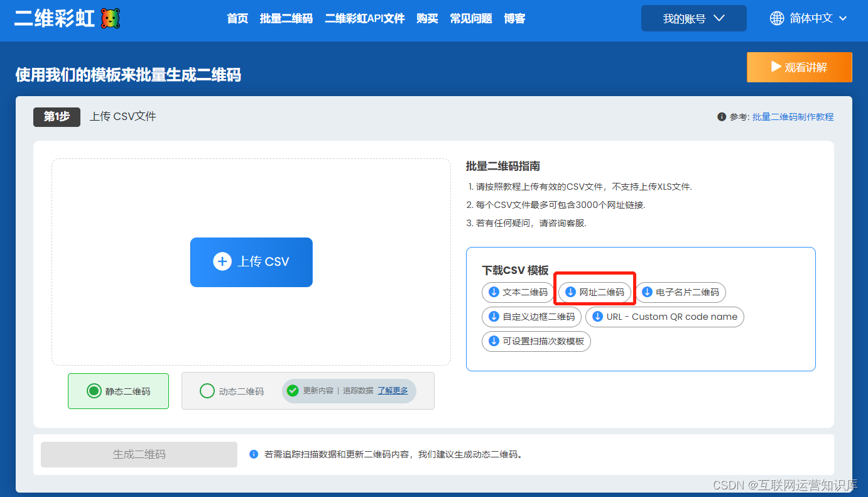Click the plus icon on Upload CSV
This screenshot has width=868, height=497.
(x=222, y=261)
